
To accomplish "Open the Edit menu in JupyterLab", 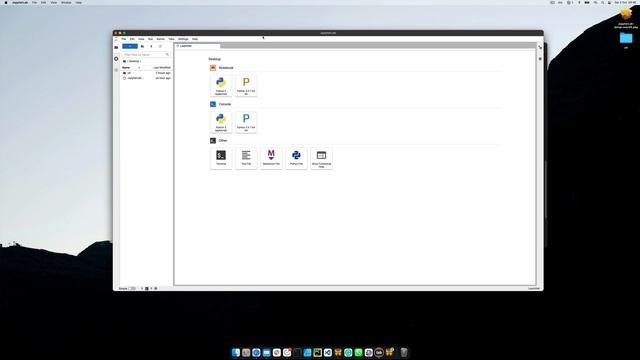I will coord(132,39).
